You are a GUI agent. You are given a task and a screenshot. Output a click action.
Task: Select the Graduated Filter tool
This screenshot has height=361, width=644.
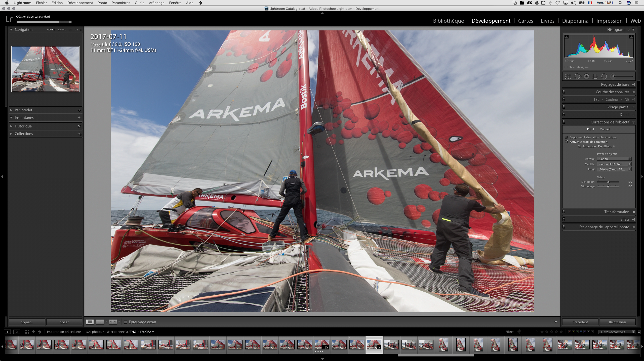pyautogui.click(x=595, y=76)
